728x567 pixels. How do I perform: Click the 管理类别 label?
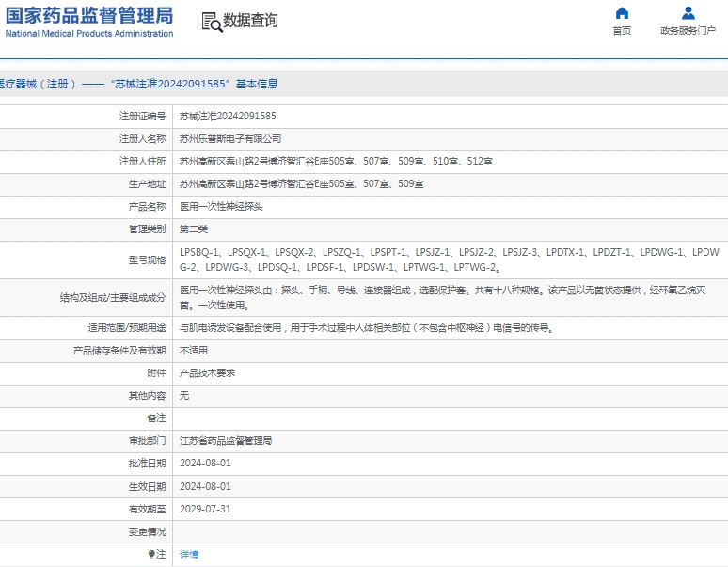coord(147,229)
